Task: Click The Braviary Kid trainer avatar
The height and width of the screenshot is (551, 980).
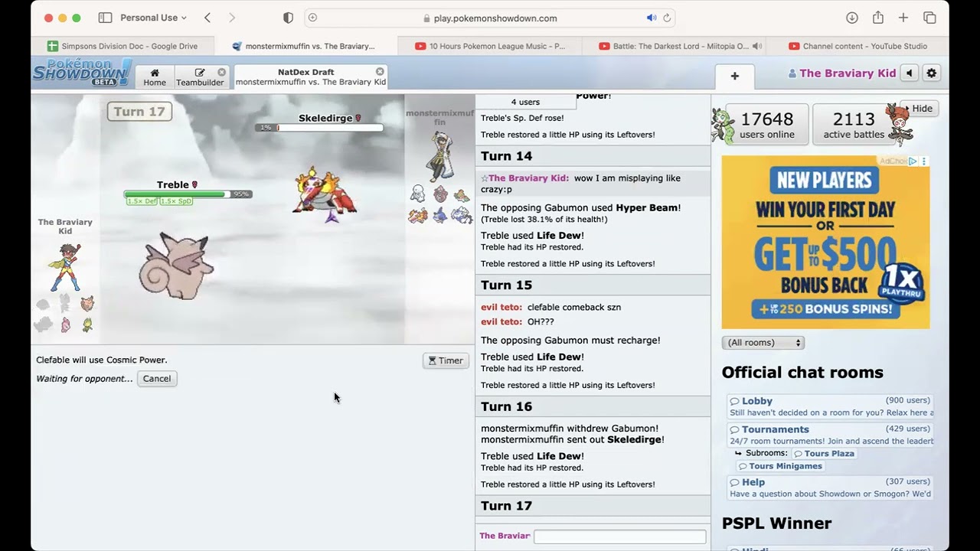Action: [x=65, y=267]
